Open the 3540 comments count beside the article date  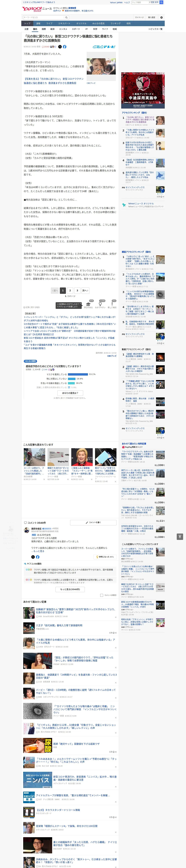[x=46, y=47]
